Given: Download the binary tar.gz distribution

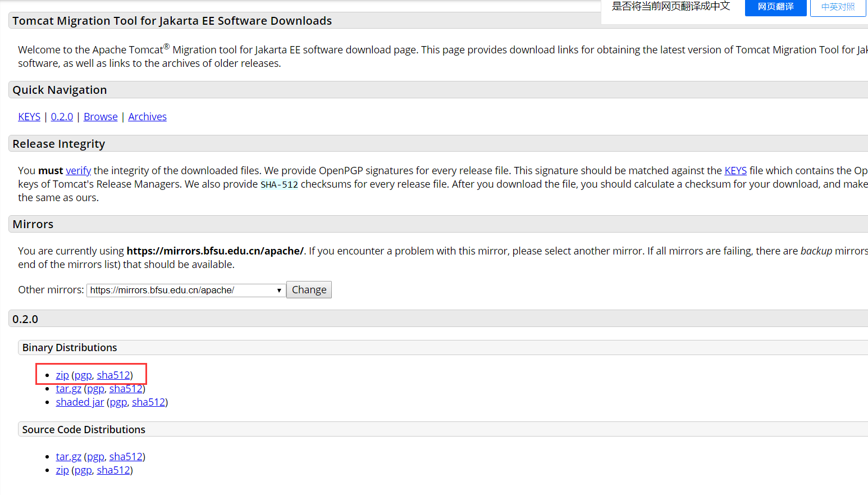Looking at the screenshot, I should pyautogui.click(x=68, y=389).
